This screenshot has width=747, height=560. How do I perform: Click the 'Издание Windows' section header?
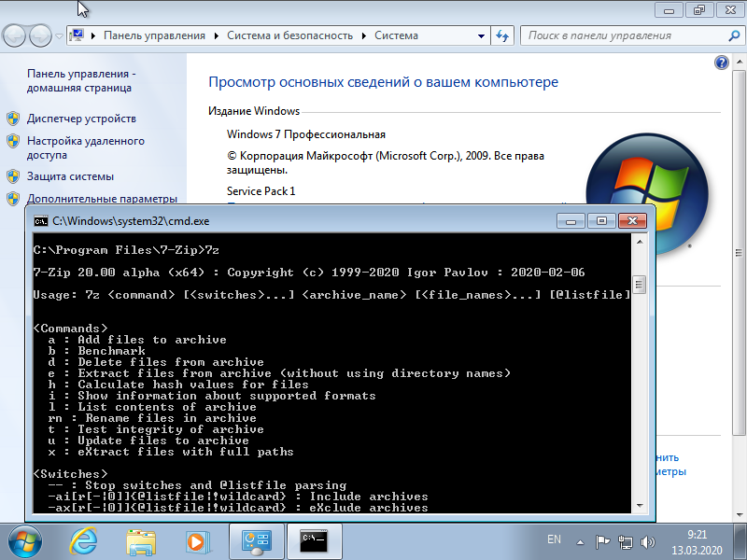[254, 111]
